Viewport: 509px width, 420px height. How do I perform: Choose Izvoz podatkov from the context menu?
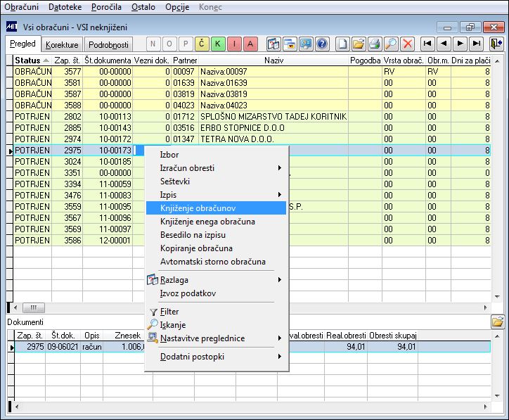click(217, 293)
